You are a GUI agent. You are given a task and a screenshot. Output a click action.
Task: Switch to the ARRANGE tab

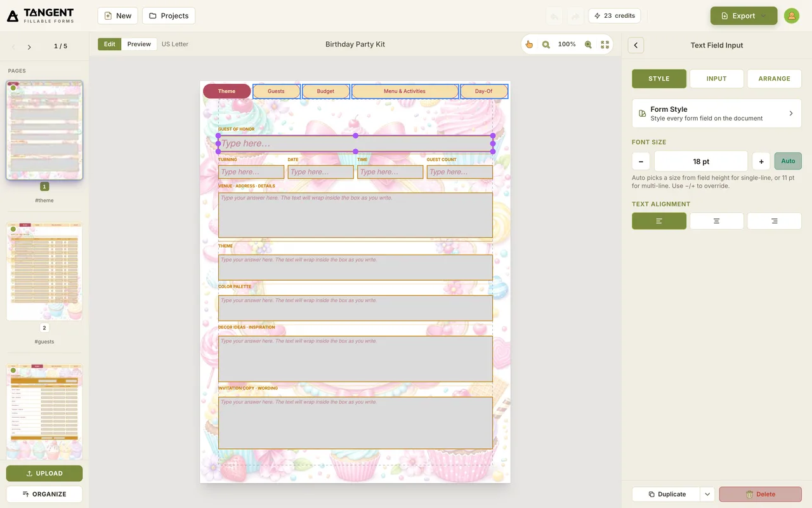click(x=775, y=79)
